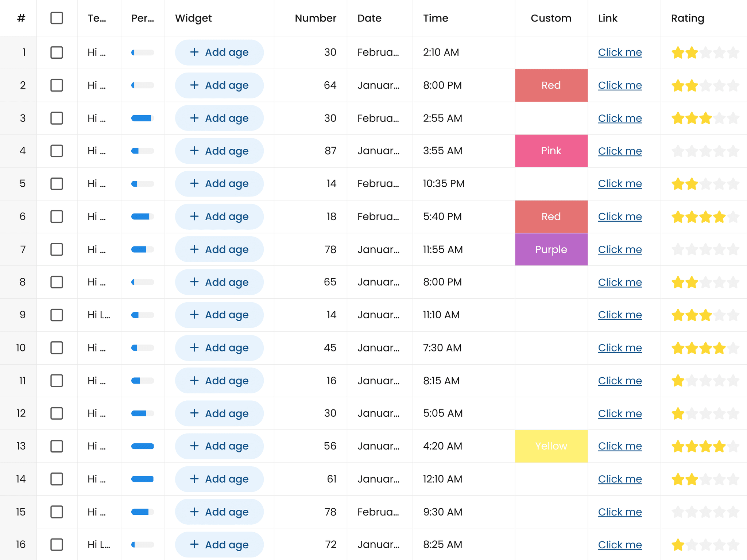747x560 pixels.
Task: Open the Click me link in row 2
Action: pos(620,85)
